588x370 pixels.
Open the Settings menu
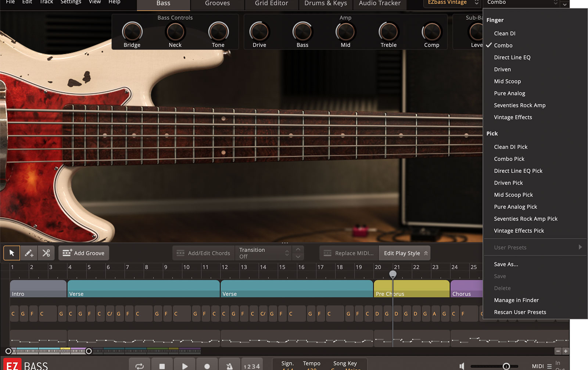[x=71, y=2]
